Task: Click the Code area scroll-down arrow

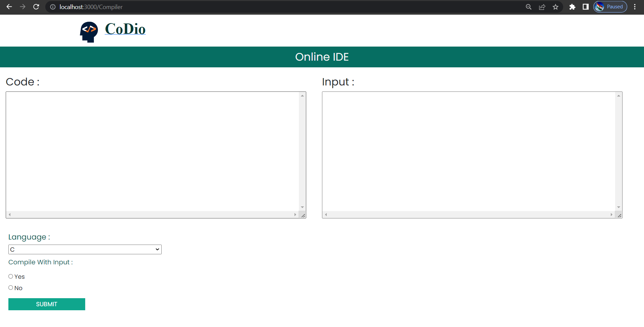Action: [302, 207]
